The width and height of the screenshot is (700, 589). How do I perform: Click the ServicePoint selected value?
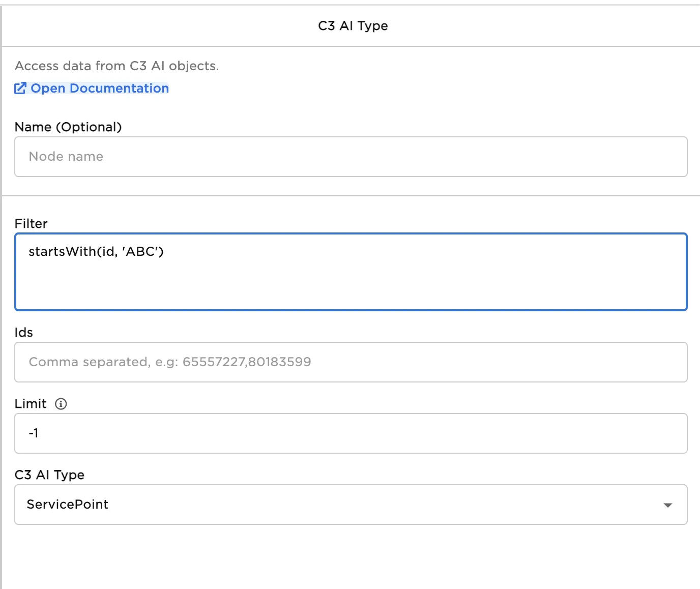[68, 505]
